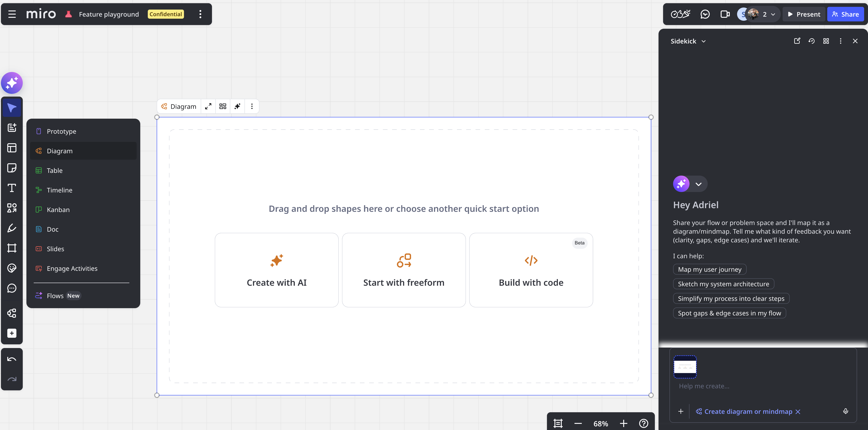
Task: Expand the Sidekick title dropdown
Action: [704, 41]
